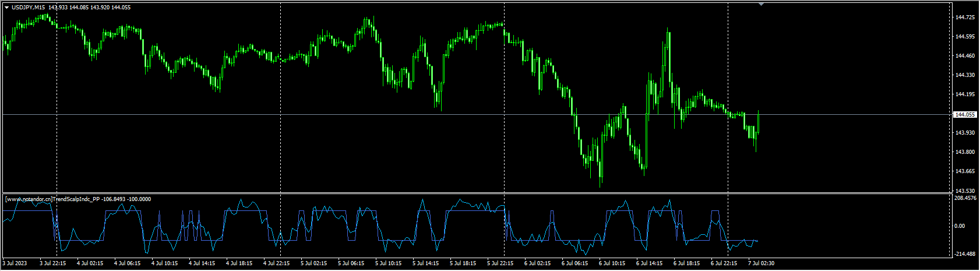Click the gray chart shift marker triangle
This screenshot has height=271, width=980.
(761, 4)
